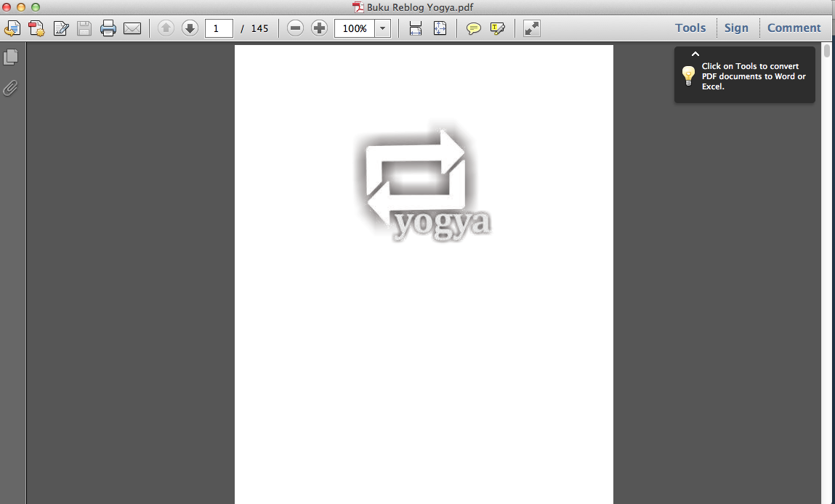Click the edit/sign document icon

pos(61,28)
